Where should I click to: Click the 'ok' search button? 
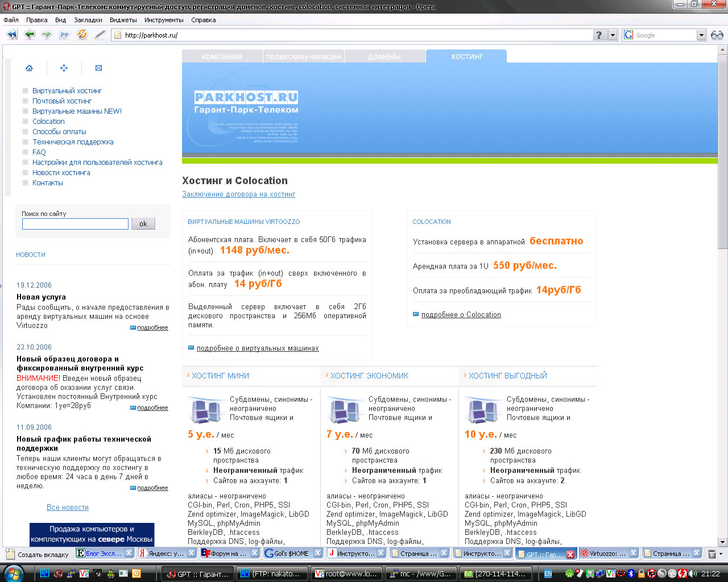pyautogui.click(x=143, y=224)
